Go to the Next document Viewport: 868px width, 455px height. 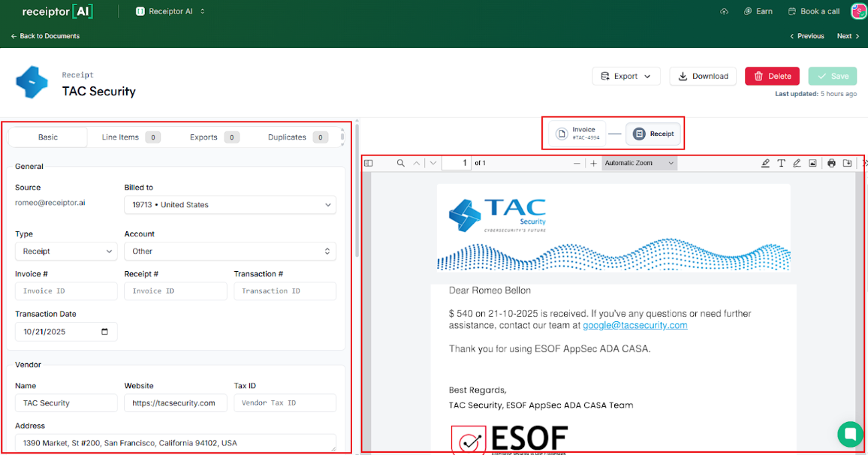pos(848,36)
